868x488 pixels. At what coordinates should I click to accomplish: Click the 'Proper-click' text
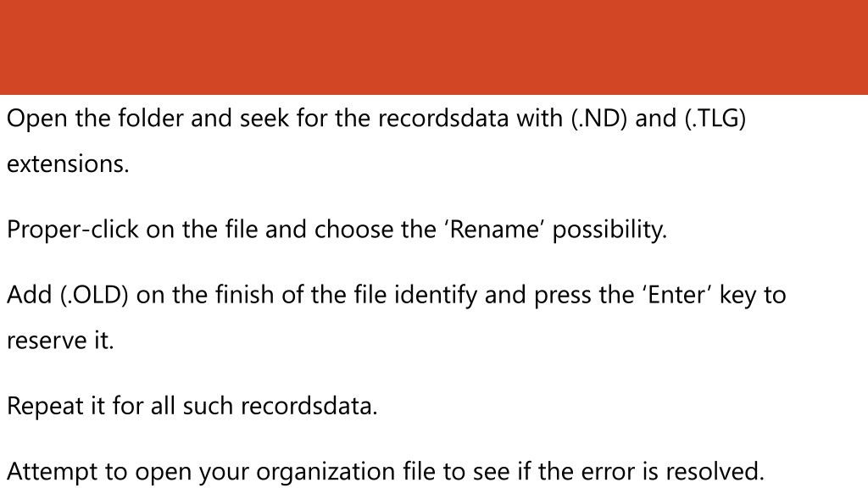click(73, 230)
